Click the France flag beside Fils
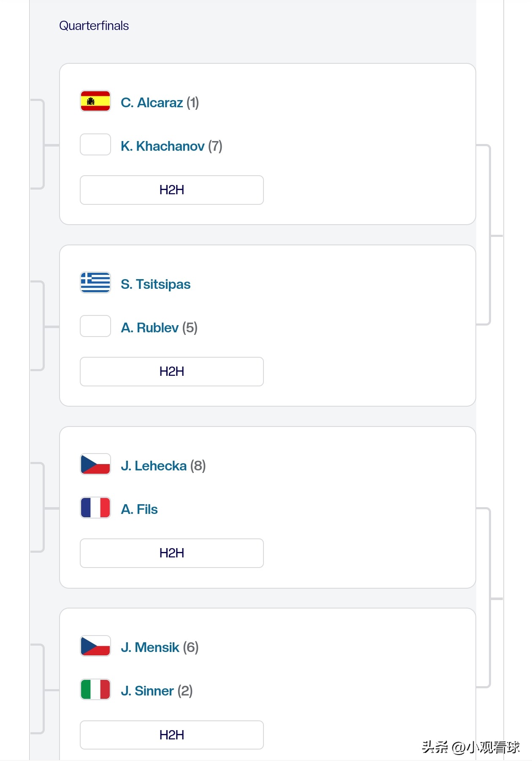Screen dimensions: 532x766 click(x=95, y=508)
